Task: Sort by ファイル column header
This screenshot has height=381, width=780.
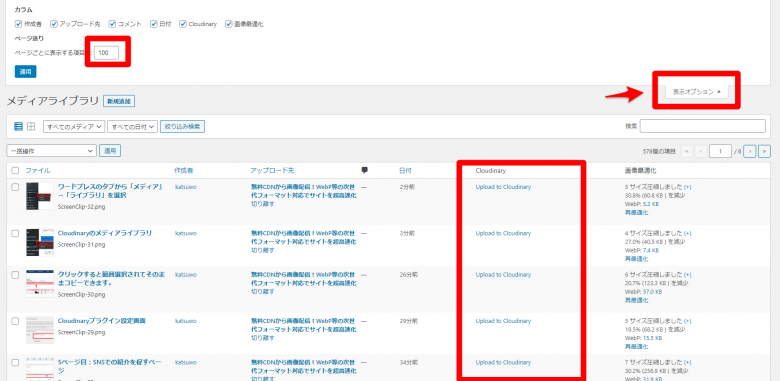Action: 38,171
